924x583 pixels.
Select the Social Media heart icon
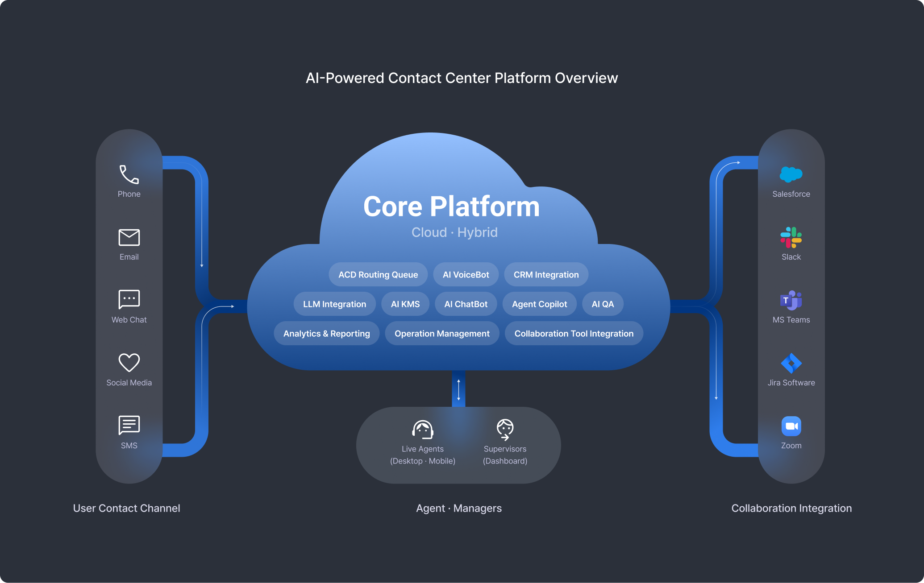point(129,362)
